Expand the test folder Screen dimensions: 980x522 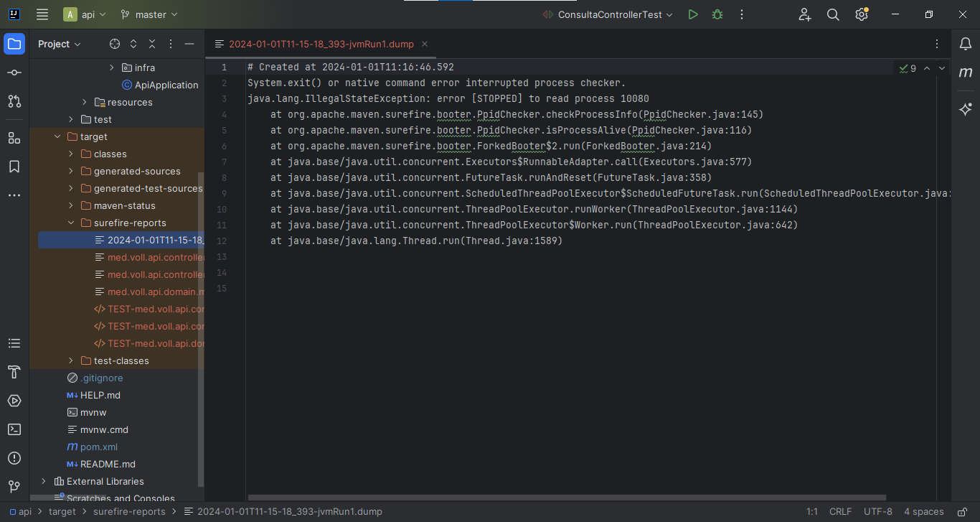(x=71, y=119)
